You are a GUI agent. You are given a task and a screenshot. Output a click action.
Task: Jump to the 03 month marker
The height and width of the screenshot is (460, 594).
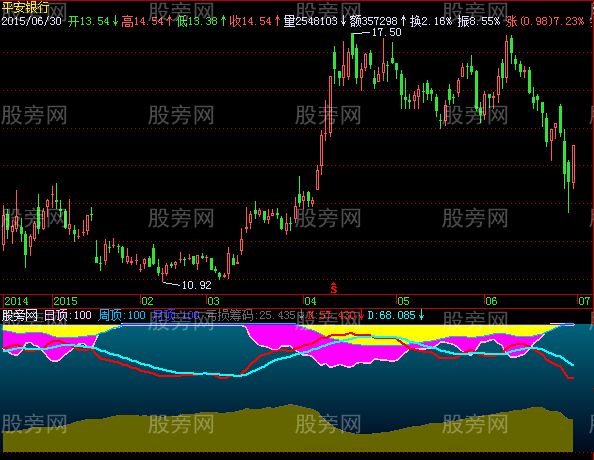pyautogui.click(x=213, y=301)
